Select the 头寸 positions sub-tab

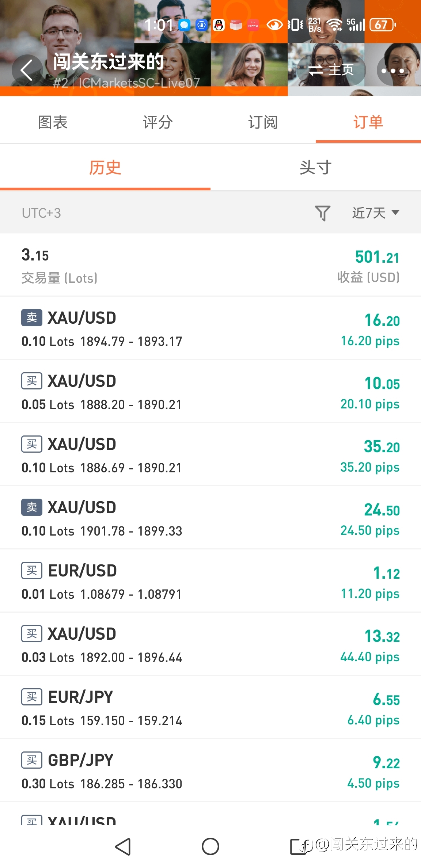(x=315, y=168)
